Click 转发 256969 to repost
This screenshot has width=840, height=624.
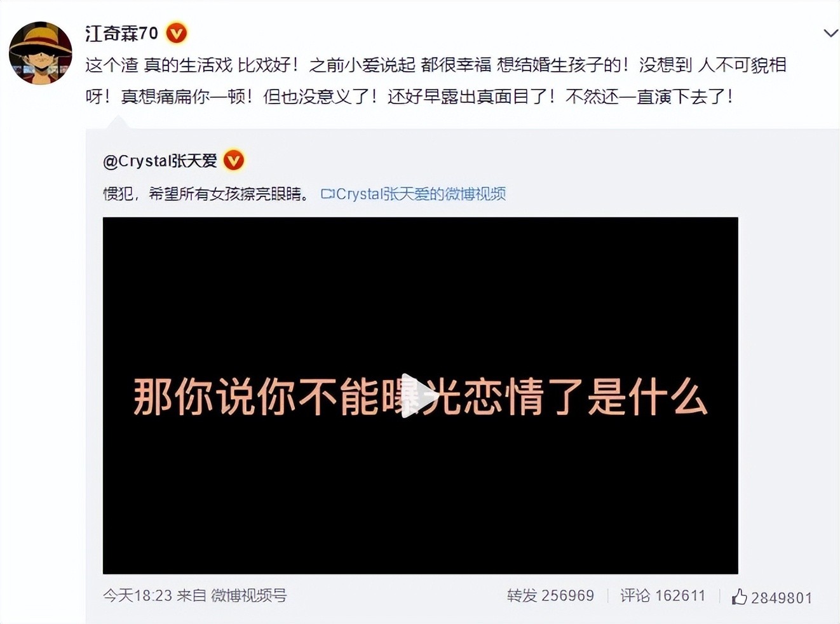tap(550, 596)
